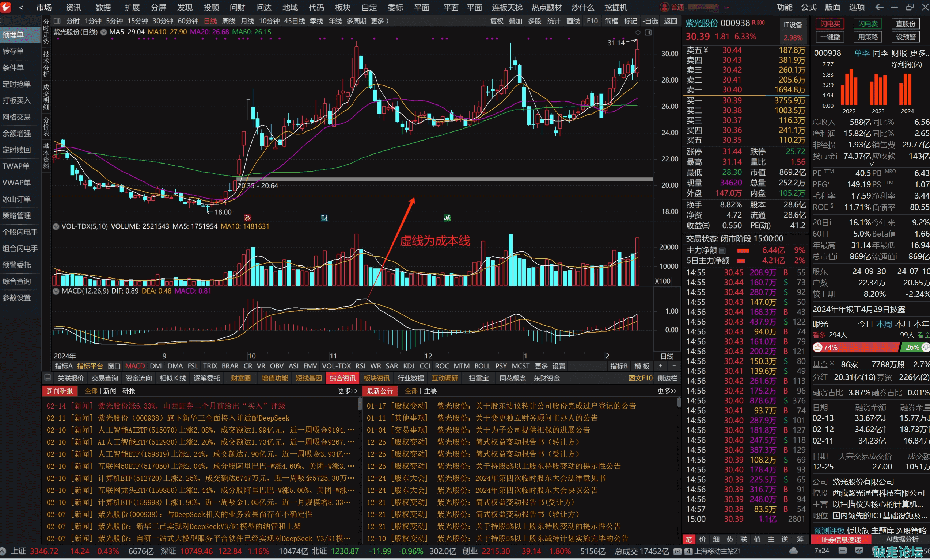
Task: Switch to 周线 weekly timeframe tab
Action: [x=229, y=21]
